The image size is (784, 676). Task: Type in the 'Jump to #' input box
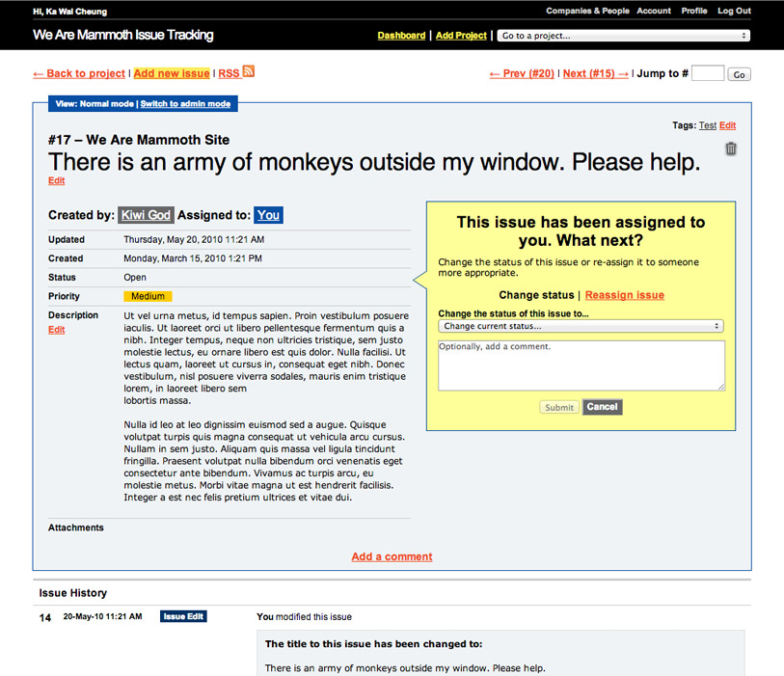coord(707,73)
